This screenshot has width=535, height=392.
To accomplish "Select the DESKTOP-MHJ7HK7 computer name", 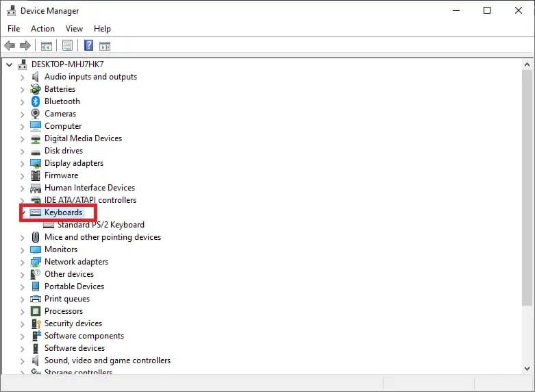I will (68, 64).
